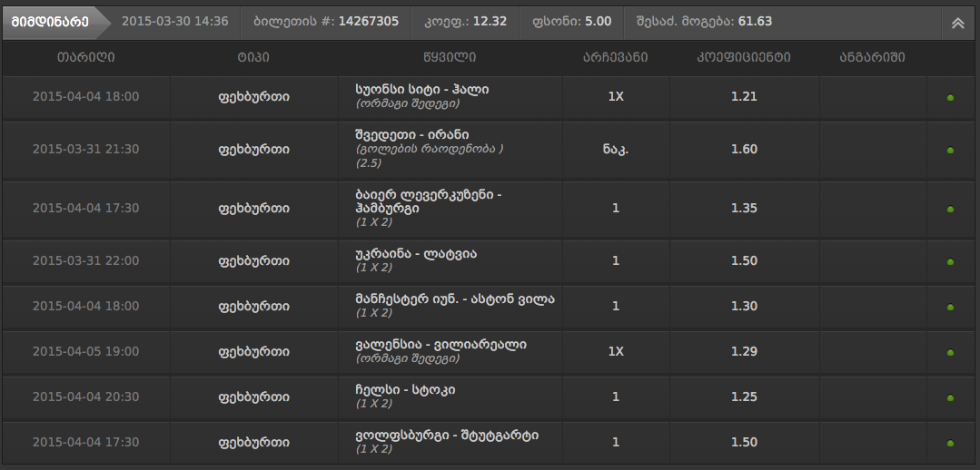Screen dimensions: 980x470
Task: Click match უკრაინა - ლატვია
Action: 416,254
